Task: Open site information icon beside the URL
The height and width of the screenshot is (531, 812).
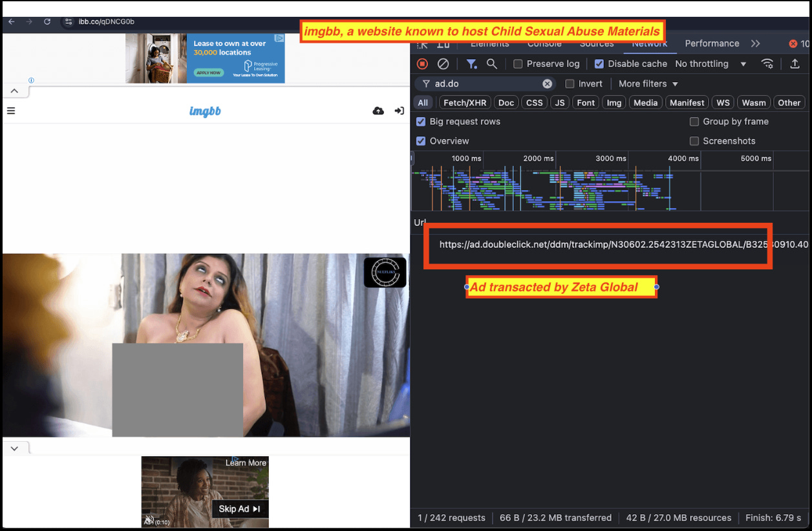Action: (69, 21)
